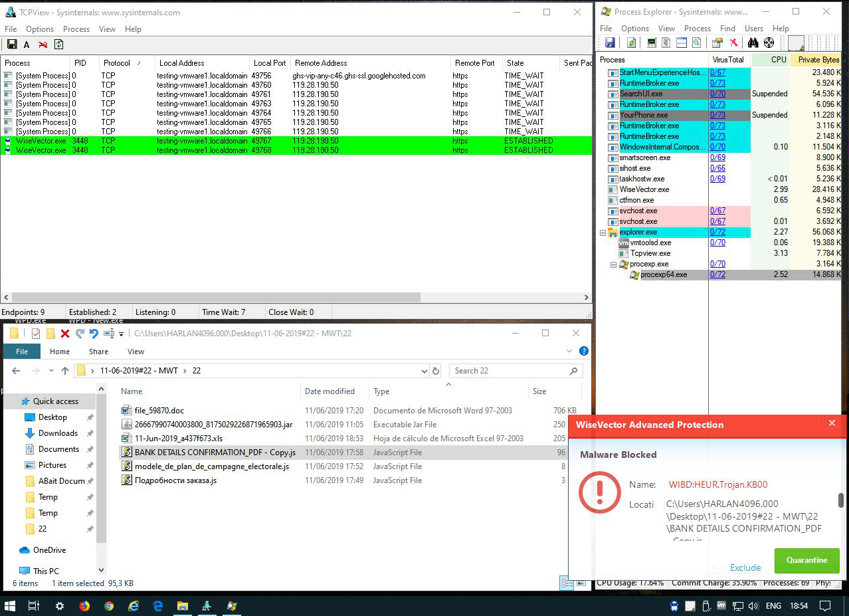Click Refresh Now icon in Process Explorer
Viewport: 849px width, 616px height.
click(632, 43)
